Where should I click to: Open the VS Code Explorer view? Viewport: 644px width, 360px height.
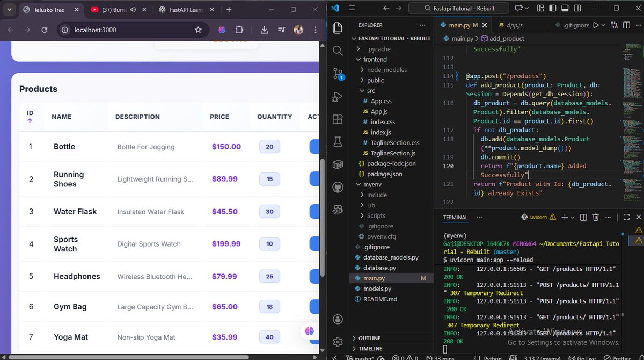338,27
